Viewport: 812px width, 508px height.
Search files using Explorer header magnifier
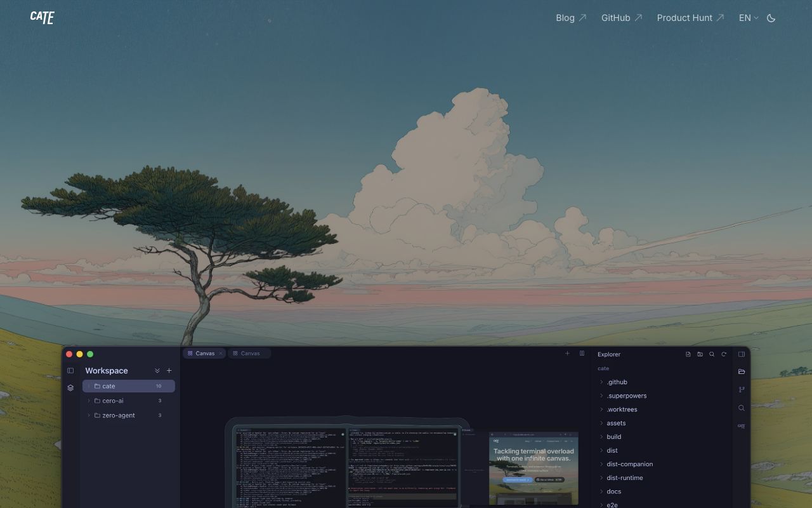pos(712,354)
